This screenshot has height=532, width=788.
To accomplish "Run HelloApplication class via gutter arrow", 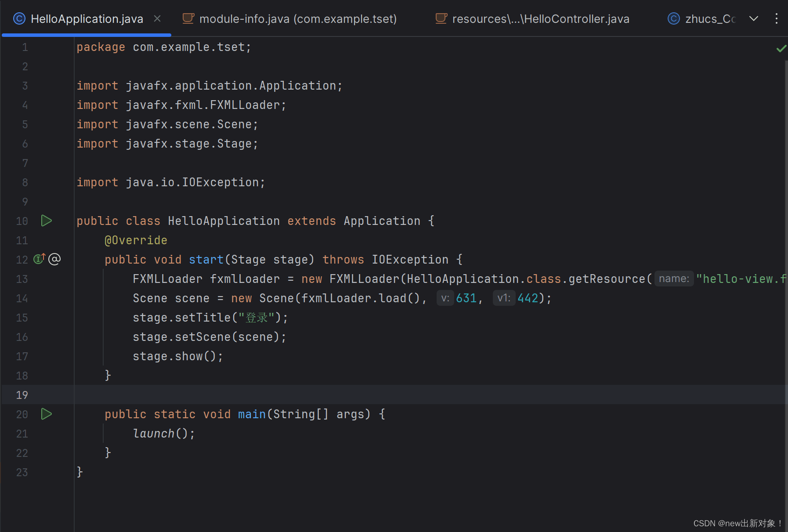I will tap(47, 221).
